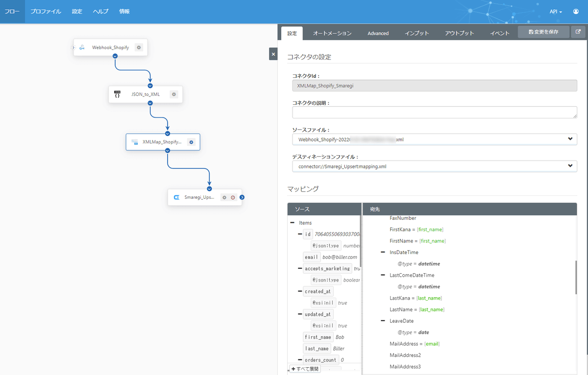Click the FaxNumber destination row
Image resolution: width=588 pixels, height=375 pixels.
pyautogui.click(x=403, y=218)
